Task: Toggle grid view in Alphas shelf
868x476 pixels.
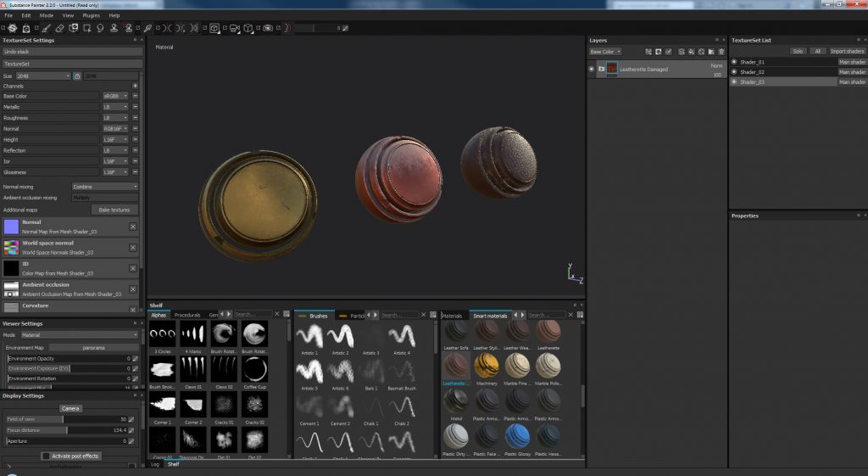Action: pyautogui.click(x=287, y=314)
